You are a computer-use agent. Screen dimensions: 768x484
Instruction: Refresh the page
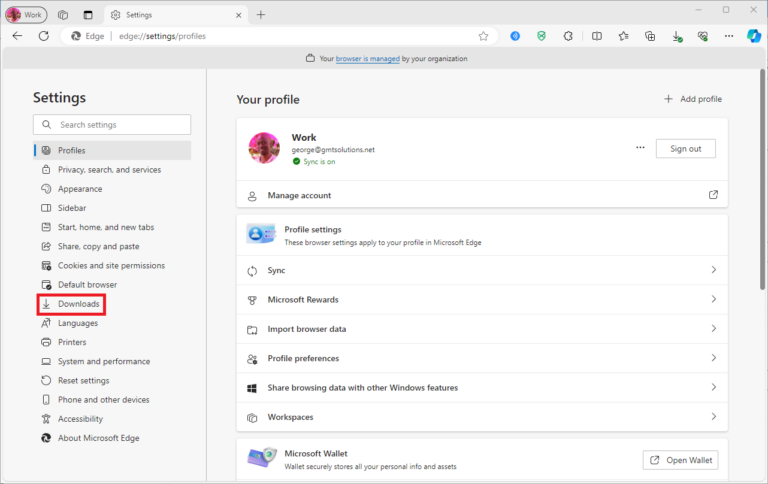point(44,36)
